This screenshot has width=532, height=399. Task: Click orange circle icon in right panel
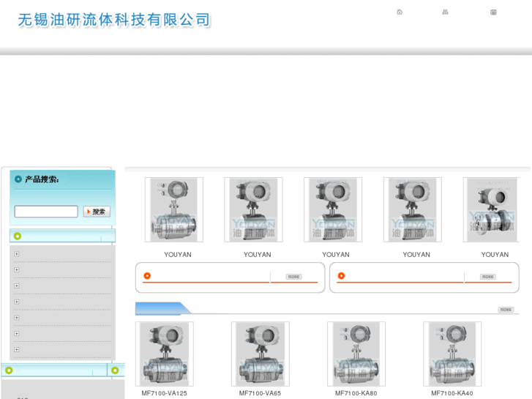click(x=341, y=276)
